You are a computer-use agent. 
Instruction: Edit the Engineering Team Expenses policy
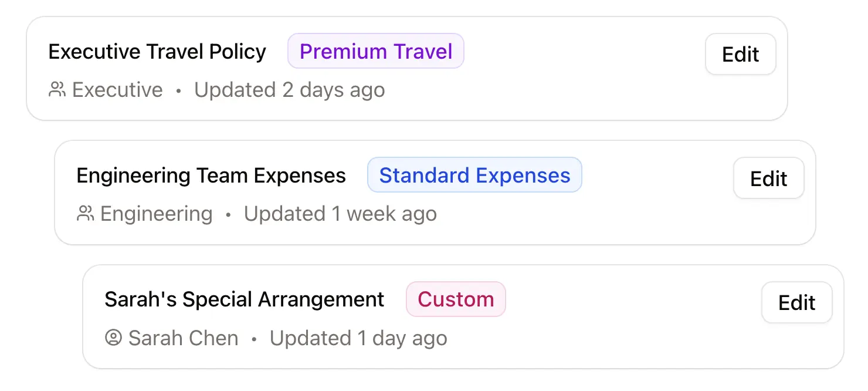768,178
